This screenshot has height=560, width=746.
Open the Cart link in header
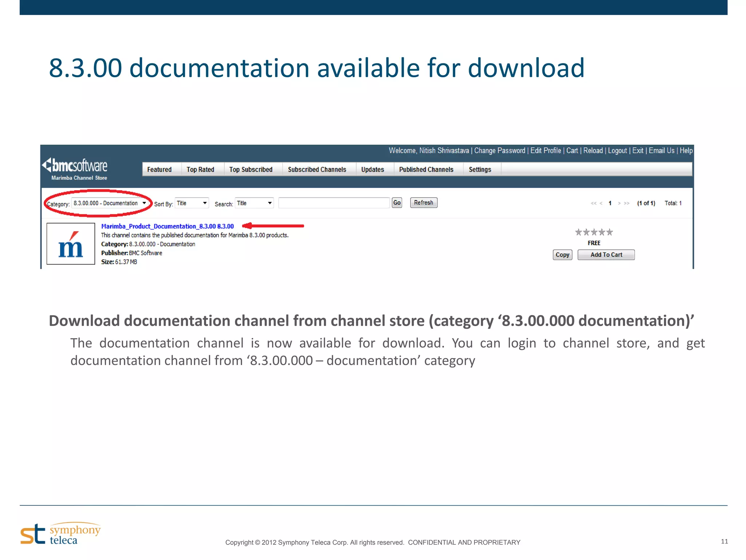pyautogui.click(x=572, y=150)
